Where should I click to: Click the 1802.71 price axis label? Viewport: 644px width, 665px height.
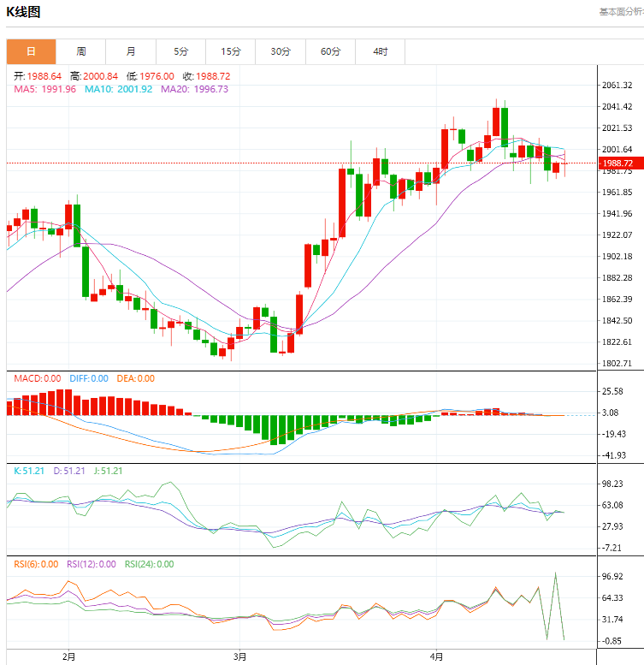[x=617, y=364]
